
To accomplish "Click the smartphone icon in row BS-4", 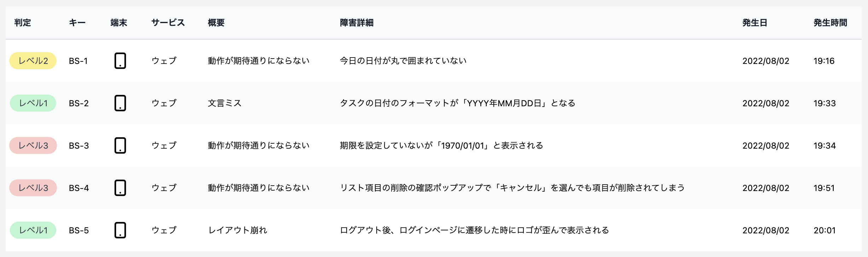I will point(120,188).
